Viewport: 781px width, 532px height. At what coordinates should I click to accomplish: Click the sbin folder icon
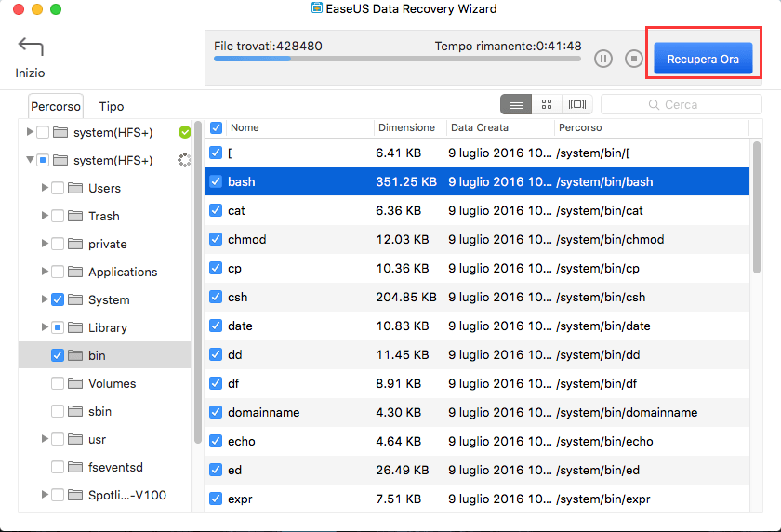[x=75, y=411]
